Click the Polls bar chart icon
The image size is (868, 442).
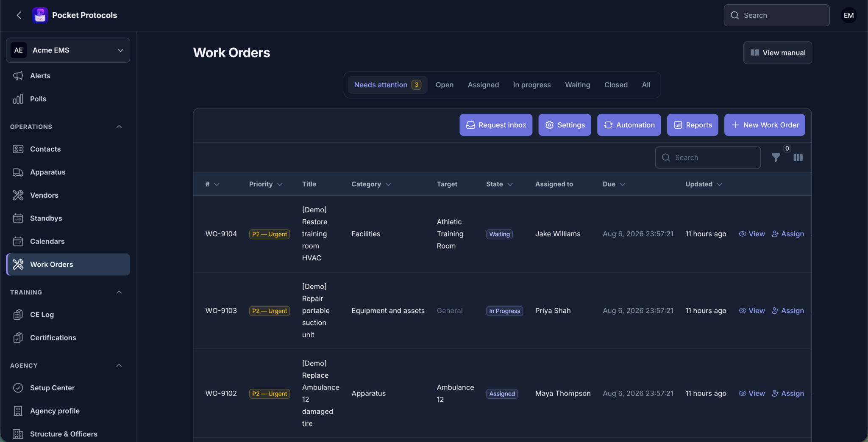[18, 99]
